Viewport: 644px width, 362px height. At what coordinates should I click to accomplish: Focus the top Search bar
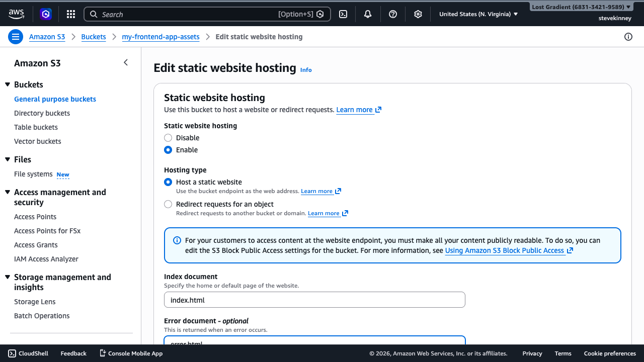207,14
